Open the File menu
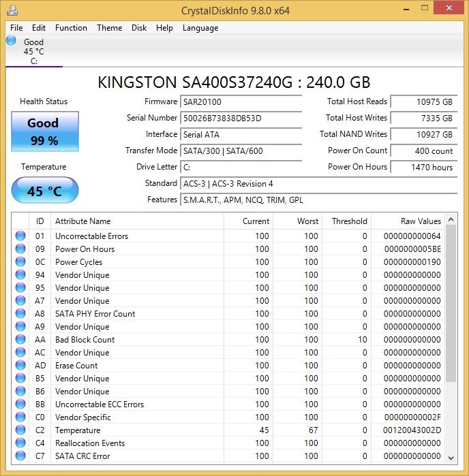Image resolution: width=469 pixels, height=476 pixels. click(16, 28)
